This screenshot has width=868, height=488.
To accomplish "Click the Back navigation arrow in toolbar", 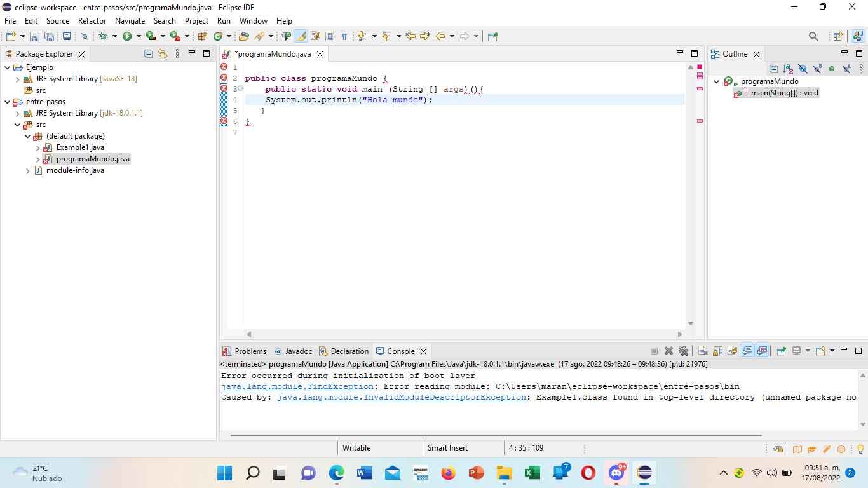I will pos(440,36).
